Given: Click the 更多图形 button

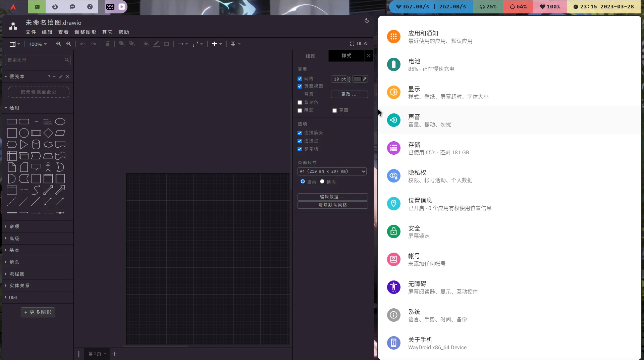Looking at the screenshot, I should 38,312.
